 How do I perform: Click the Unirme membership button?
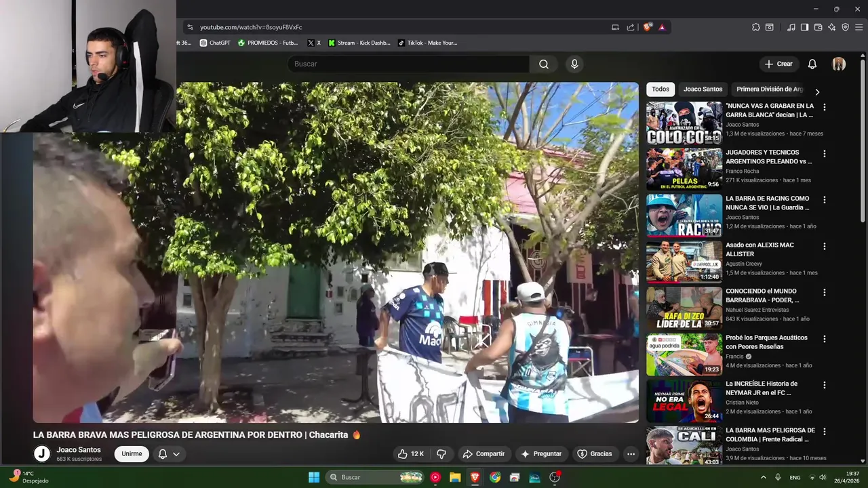(x=132, y=454)
